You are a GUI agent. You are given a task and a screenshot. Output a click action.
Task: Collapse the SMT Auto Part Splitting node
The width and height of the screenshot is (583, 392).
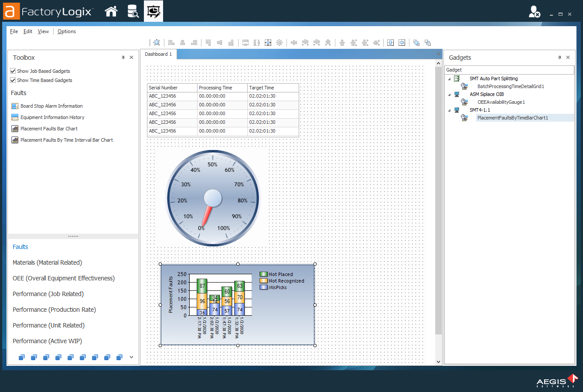click(449, 79)
